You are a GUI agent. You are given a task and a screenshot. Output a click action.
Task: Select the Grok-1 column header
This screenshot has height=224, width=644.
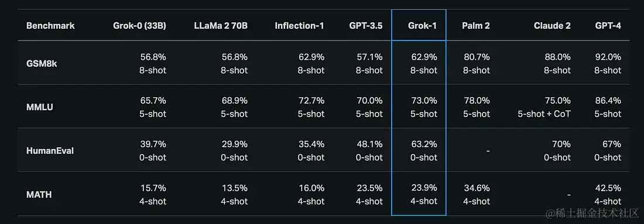(x=422, y=25)
